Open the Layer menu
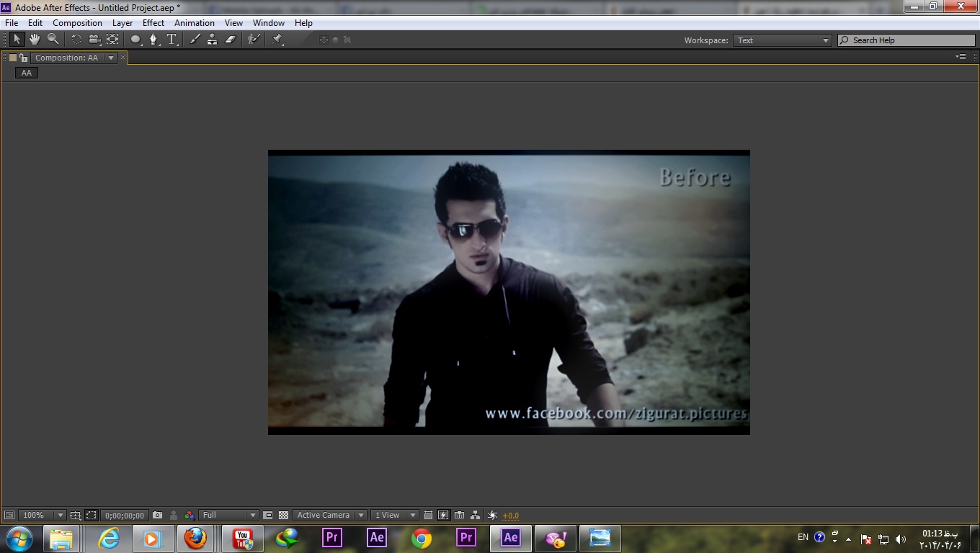Viewport: 980px width, 553px height. [122, 23]
